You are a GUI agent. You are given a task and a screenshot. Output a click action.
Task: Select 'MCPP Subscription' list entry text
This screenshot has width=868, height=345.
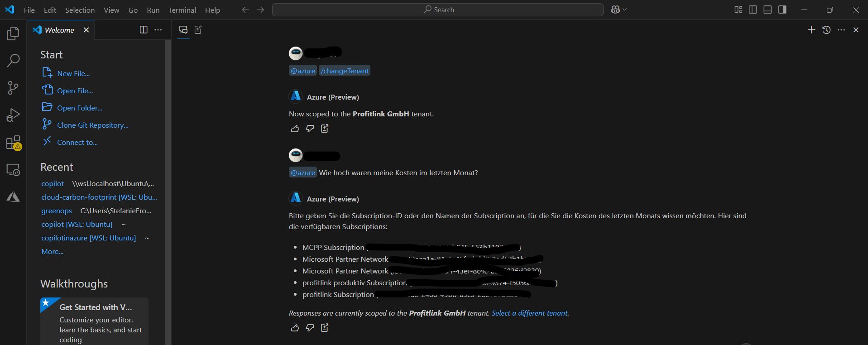click(x=333, y=248)
